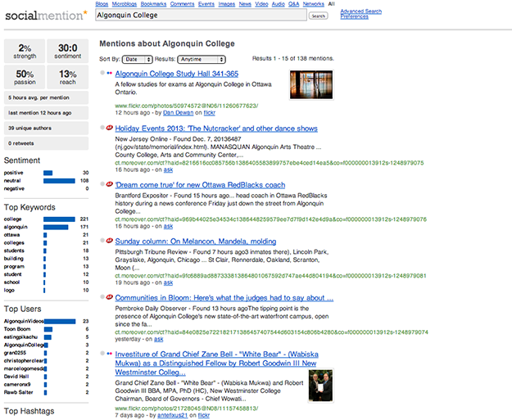Open the Grand Chief Zane Bell photo thumbnail

321,386
